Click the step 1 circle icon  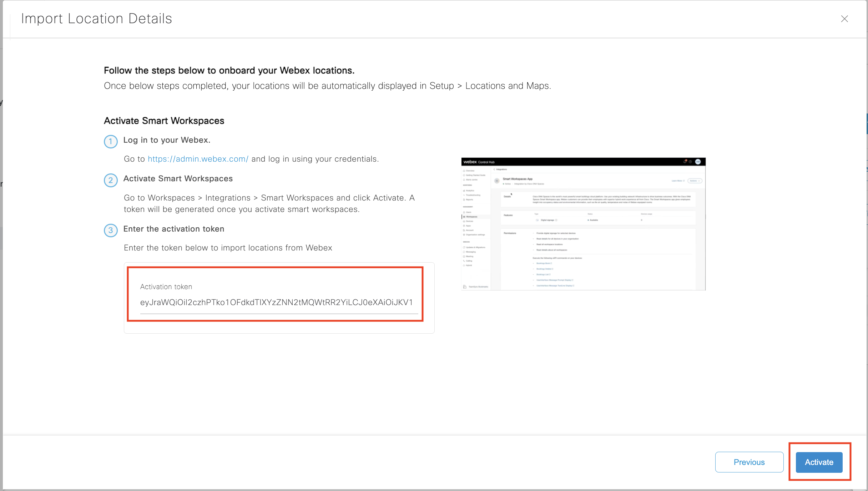click(111, 142)
